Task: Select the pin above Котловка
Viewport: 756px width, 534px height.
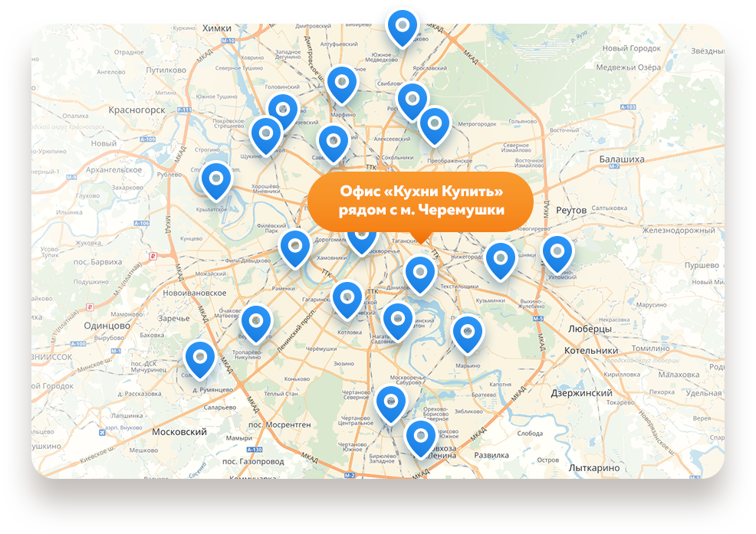Action: coord(347,301)
